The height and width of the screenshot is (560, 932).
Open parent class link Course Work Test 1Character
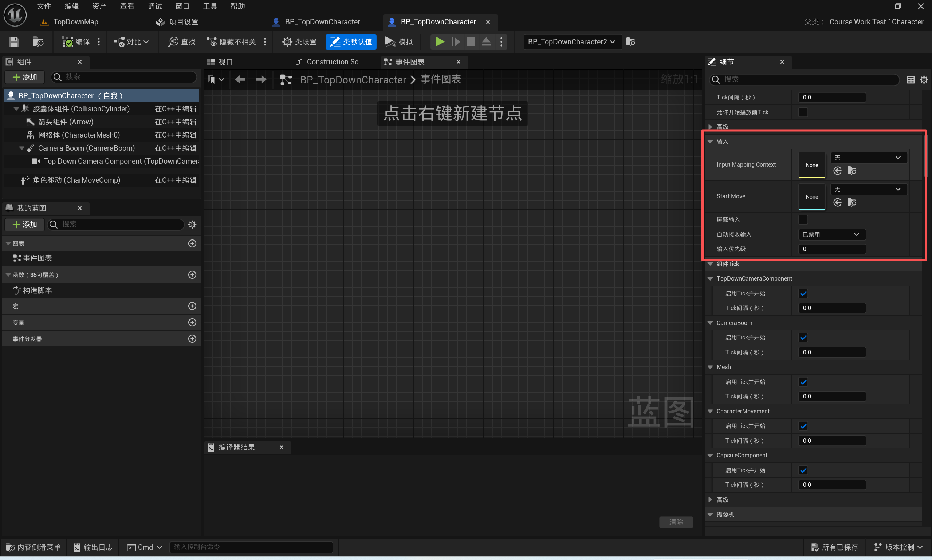tap(876, 22)
